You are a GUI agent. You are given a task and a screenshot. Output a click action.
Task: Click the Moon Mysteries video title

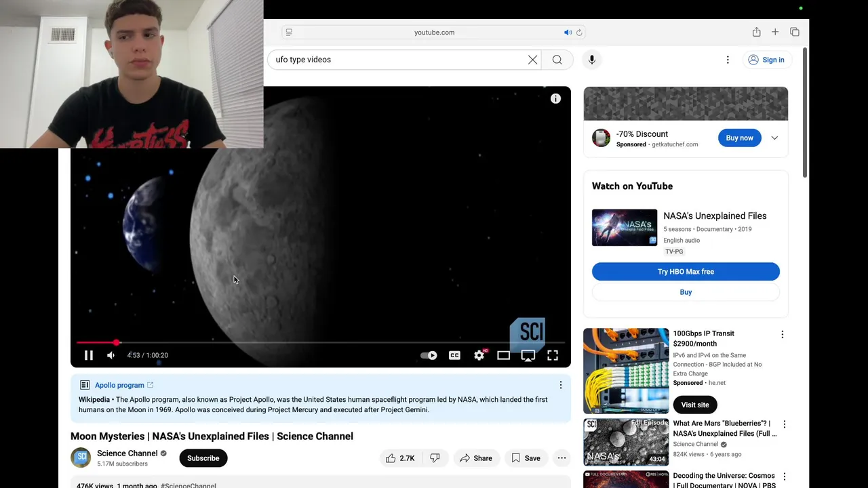click(212, 436)
